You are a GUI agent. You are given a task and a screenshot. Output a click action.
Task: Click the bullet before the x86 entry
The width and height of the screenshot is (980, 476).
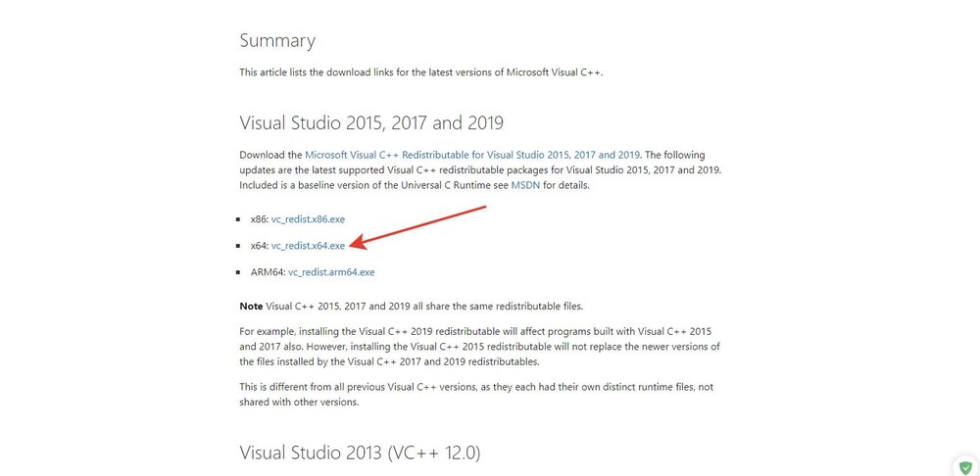click(x=242, y=219)
